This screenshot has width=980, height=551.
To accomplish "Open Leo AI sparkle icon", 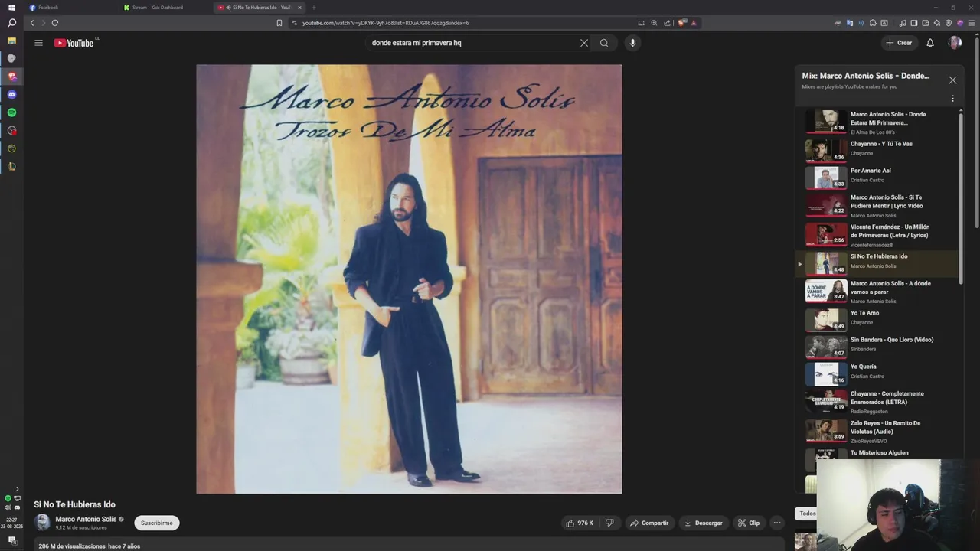I will coord(937,23).
